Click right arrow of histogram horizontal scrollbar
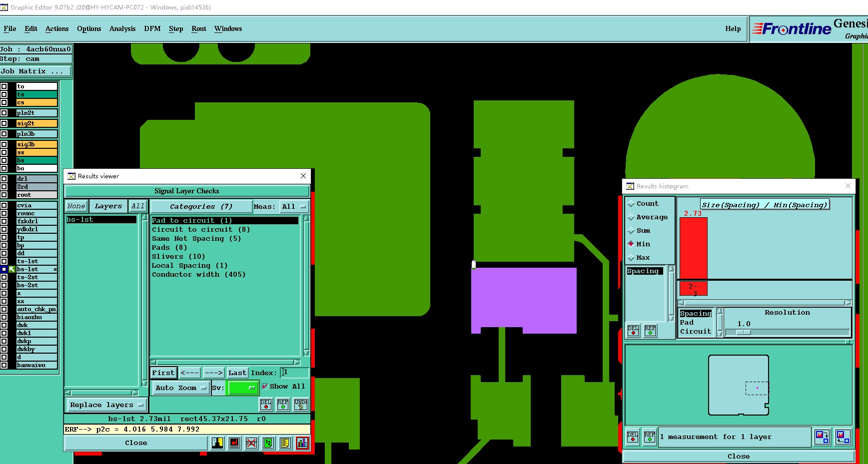The width and height of the screenshot is (868, 464). click(848, 303)
